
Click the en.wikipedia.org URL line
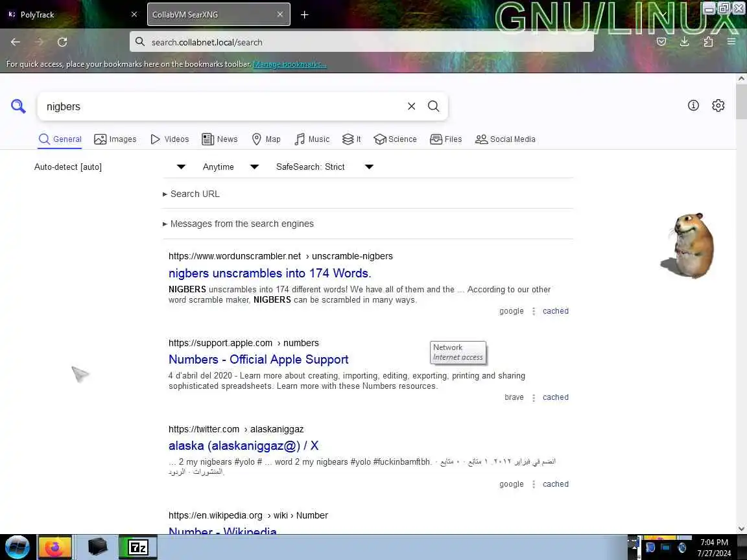point(248,515)
